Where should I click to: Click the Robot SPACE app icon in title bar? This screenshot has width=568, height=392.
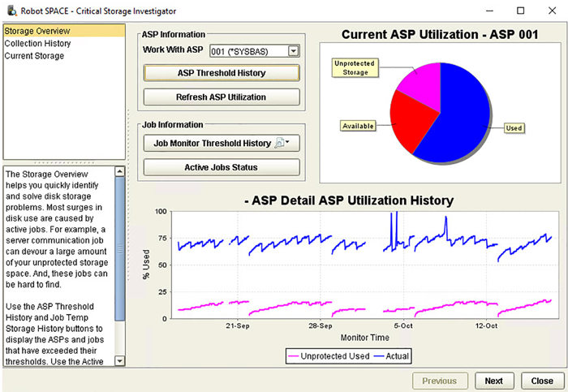click(12, 11)
